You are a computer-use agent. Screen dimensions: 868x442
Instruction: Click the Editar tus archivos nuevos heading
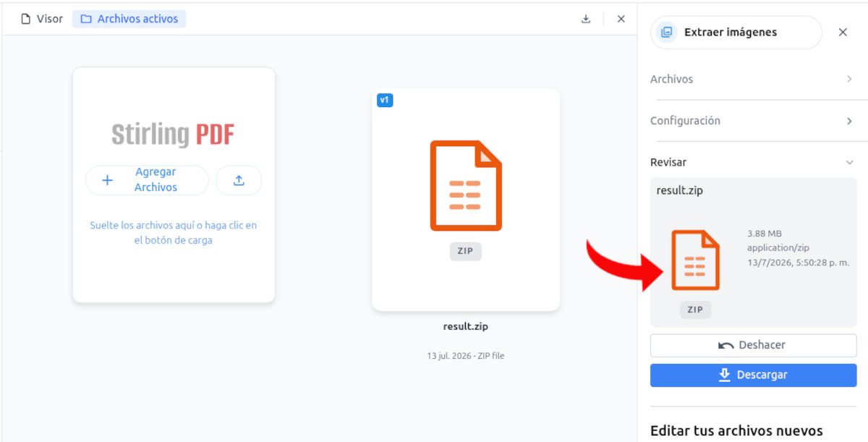[736, 431]
